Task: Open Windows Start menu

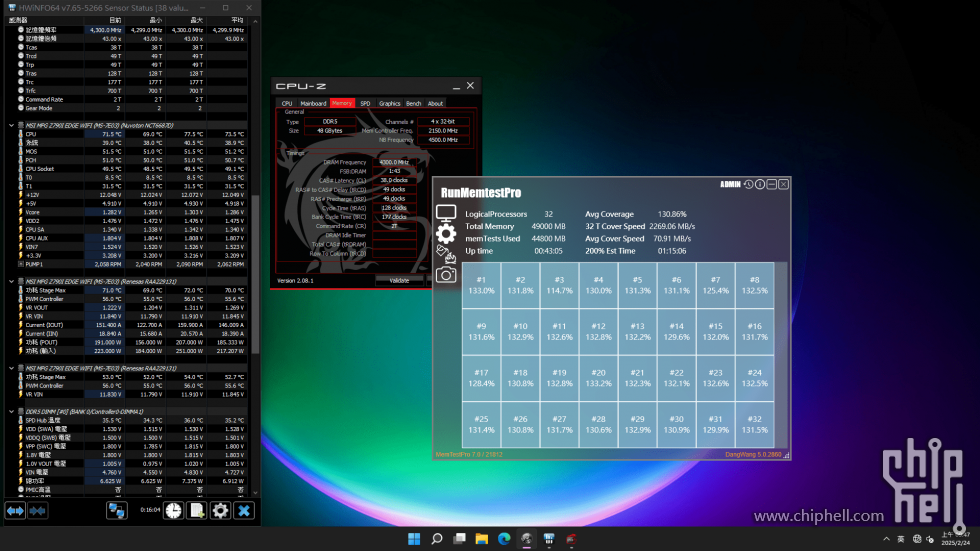Action: click(414, 539)
